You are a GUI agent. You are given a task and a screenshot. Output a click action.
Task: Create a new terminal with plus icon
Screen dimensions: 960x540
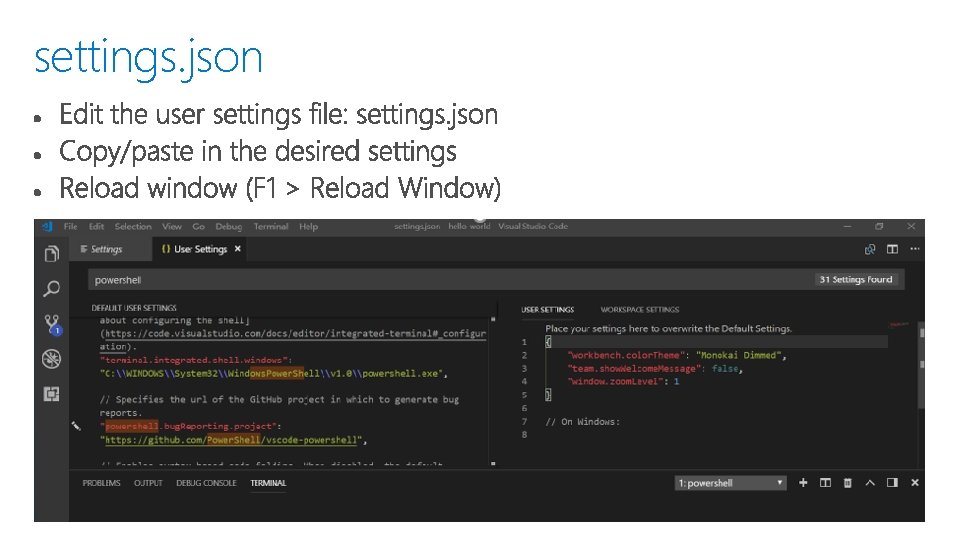[x=803, y=482]
